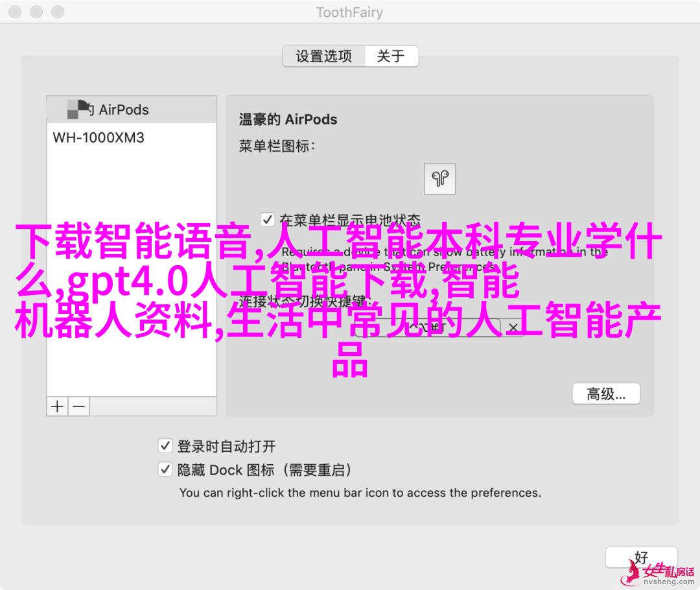
Task: Switch to the 设置选项 tab
Action: (x=323, y=56)
